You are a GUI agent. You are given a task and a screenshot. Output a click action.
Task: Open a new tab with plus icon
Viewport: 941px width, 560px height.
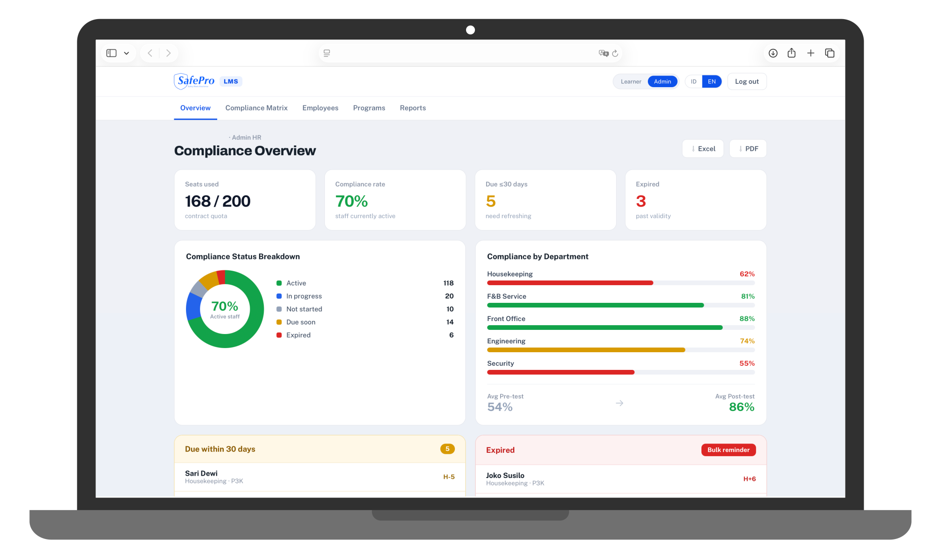[810, 53]
